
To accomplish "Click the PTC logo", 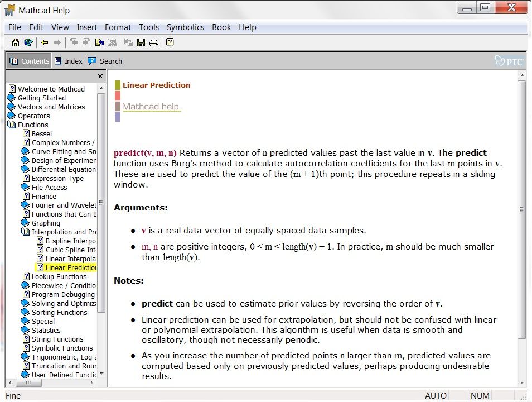I will click(509, 61).
